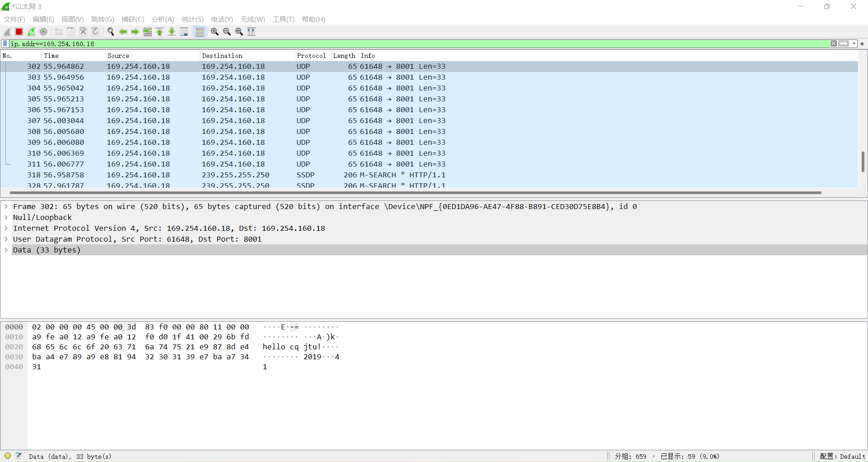Open the 无线(W) menu
This screenshot has width=868, height=462.
[253, 19]
